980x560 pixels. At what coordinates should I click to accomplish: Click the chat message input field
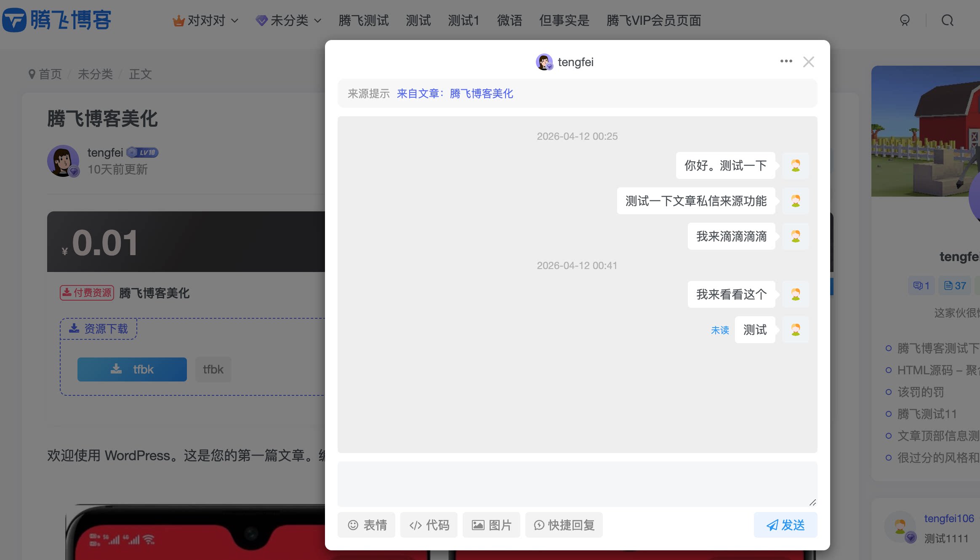tap(577, 484)
